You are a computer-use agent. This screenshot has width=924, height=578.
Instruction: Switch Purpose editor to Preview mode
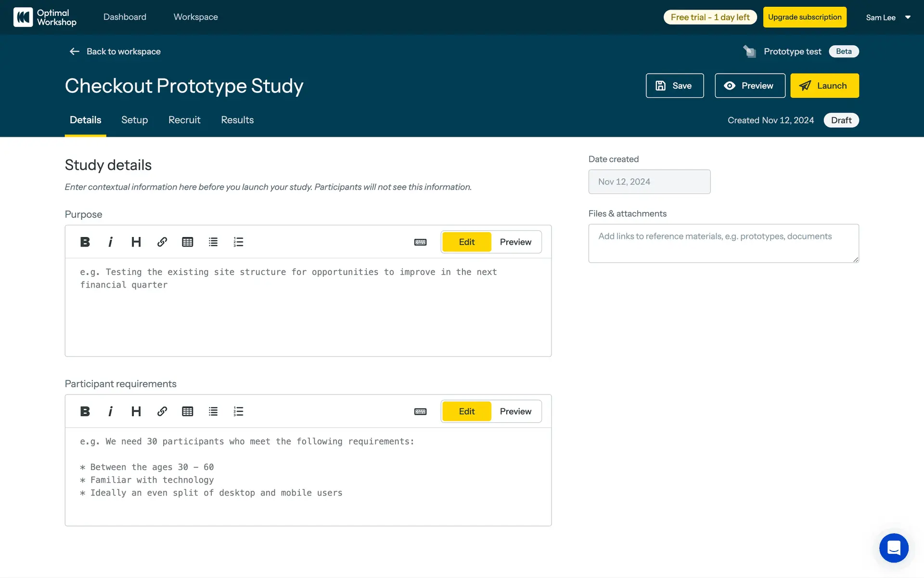(x=515, y=242)
